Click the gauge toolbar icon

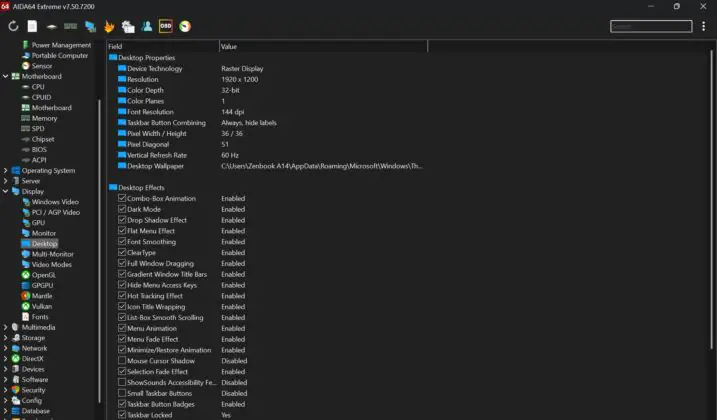point(185,27)
